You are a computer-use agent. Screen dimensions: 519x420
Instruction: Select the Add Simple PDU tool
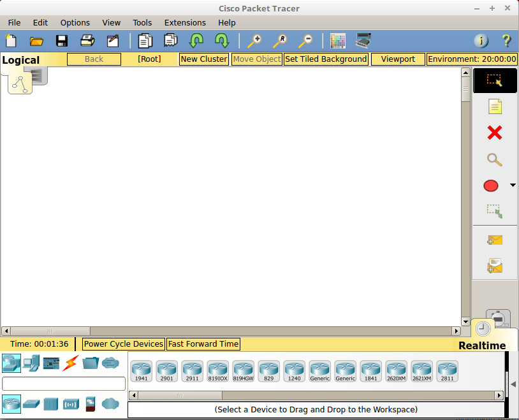coord(494,240)
